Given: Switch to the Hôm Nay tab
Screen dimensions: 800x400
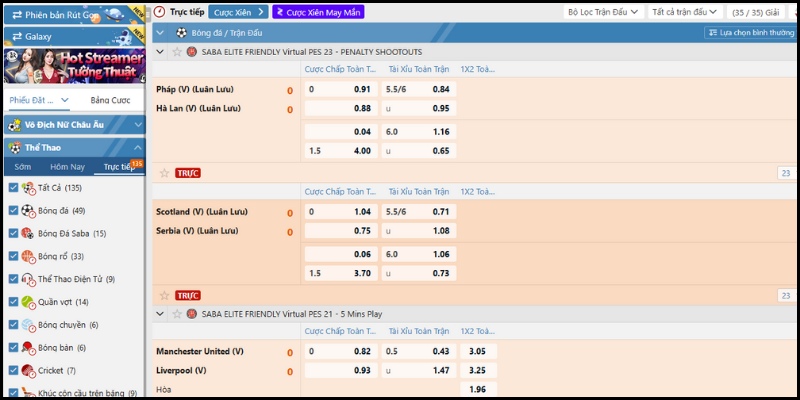Looking at the screenshot, I should click(x=68, y=167).
